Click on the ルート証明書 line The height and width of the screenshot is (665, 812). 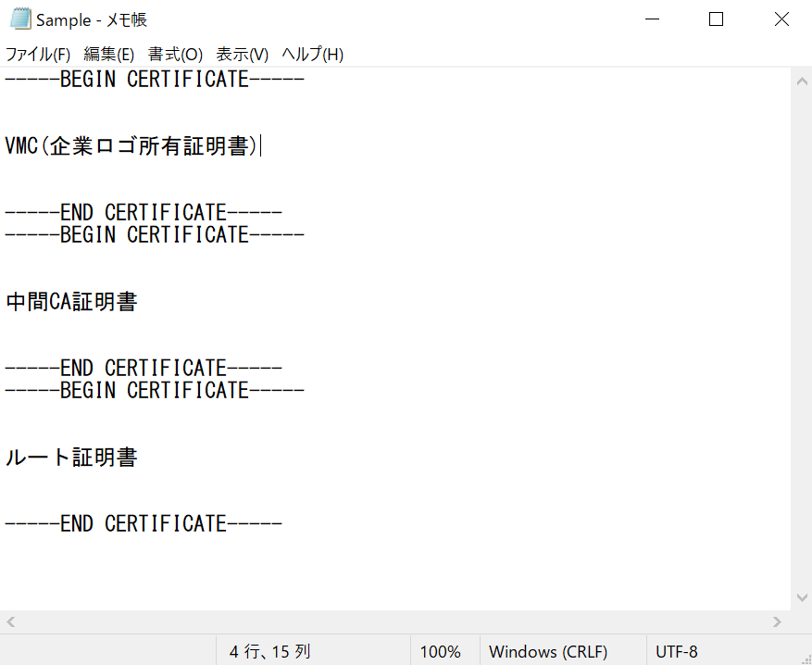pos(71,458)
